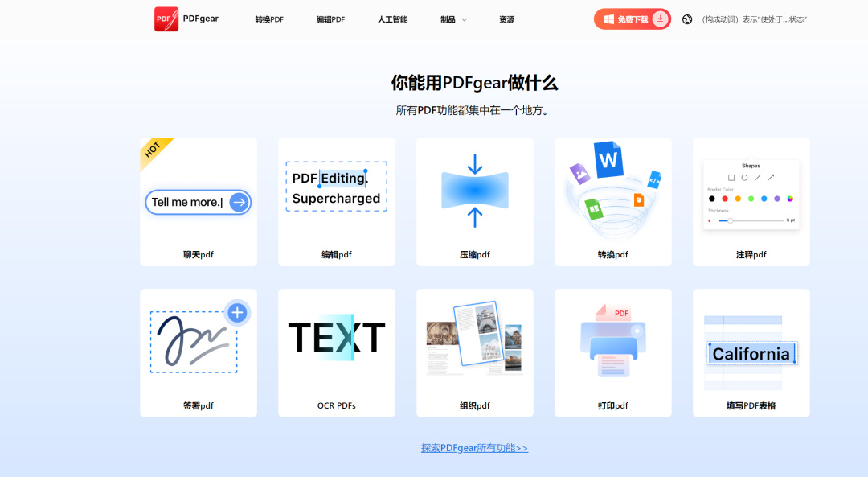Click the plus icon on signature card
868x477 pixels.
[x=237, y=313]
